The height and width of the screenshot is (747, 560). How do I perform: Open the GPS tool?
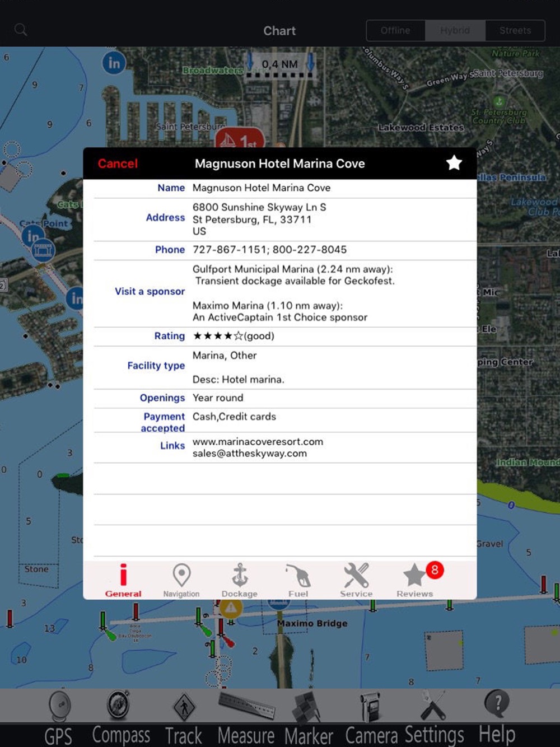click(x=58, y=719)
